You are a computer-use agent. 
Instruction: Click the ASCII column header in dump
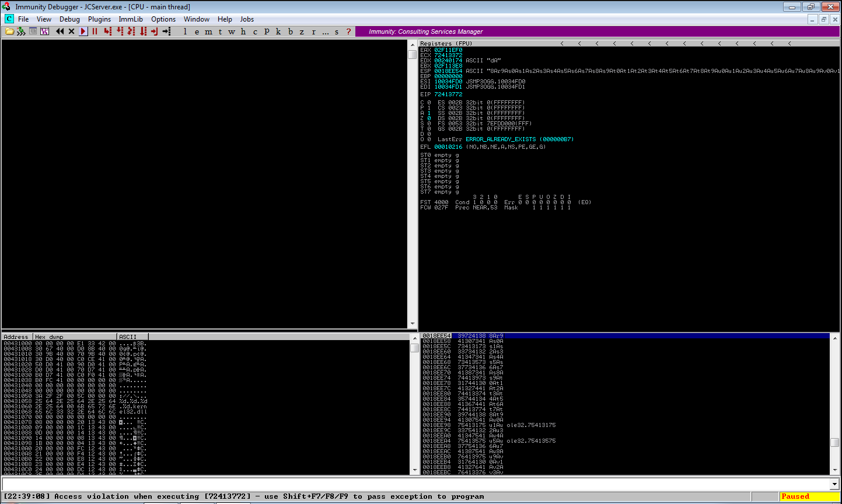coord(133,337)
